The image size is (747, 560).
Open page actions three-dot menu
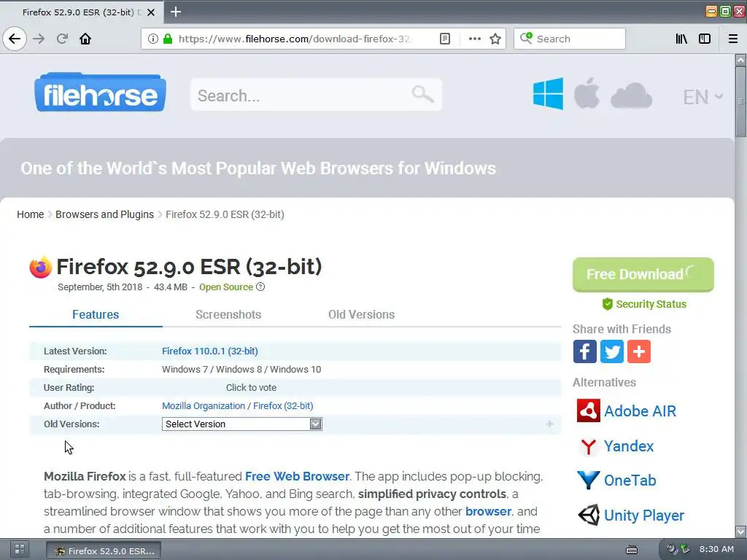coord(474,39)
